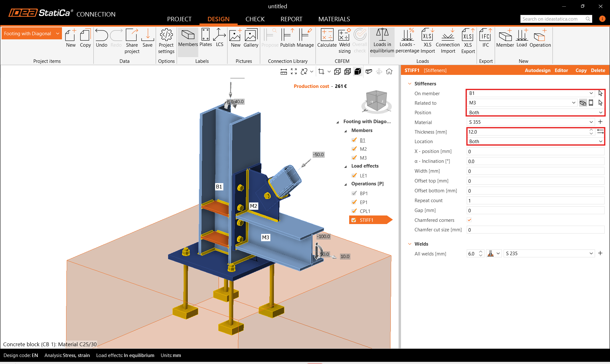Click the Copy project item icon
This screenshot has width=610, height=364.
coord(85,38)
